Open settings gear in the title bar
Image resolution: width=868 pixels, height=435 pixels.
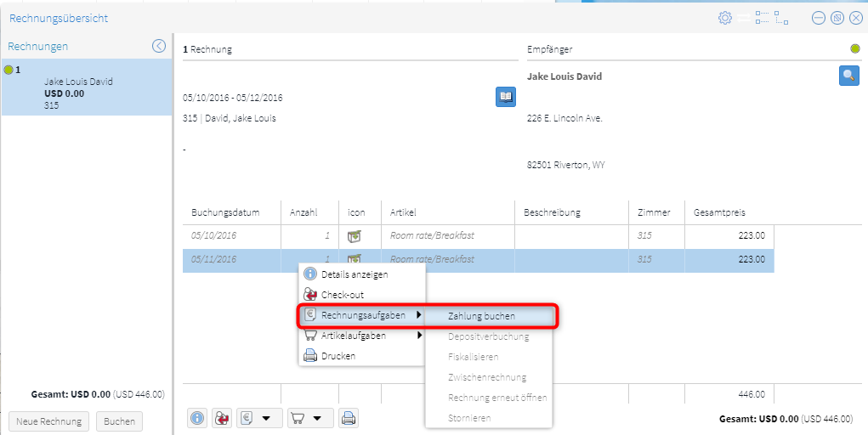[724, 18]
